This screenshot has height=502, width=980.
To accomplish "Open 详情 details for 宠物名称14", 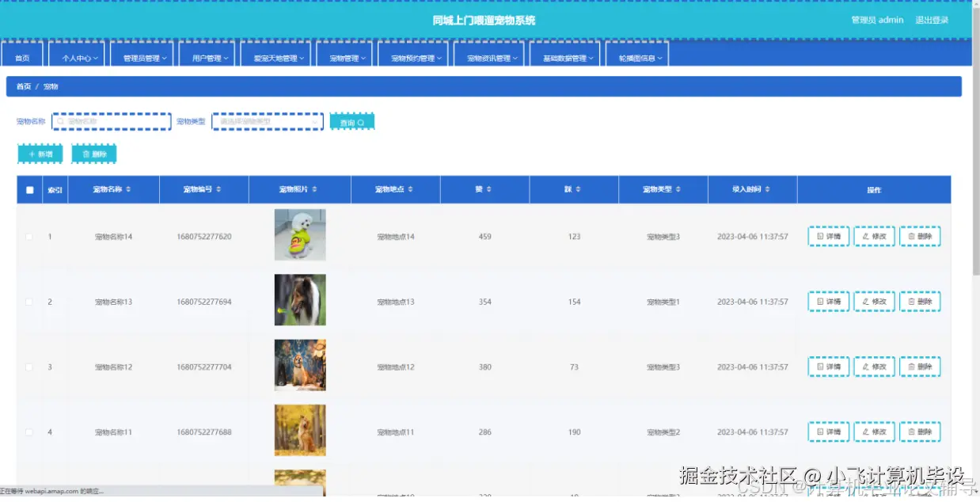I will pos(828,236).
